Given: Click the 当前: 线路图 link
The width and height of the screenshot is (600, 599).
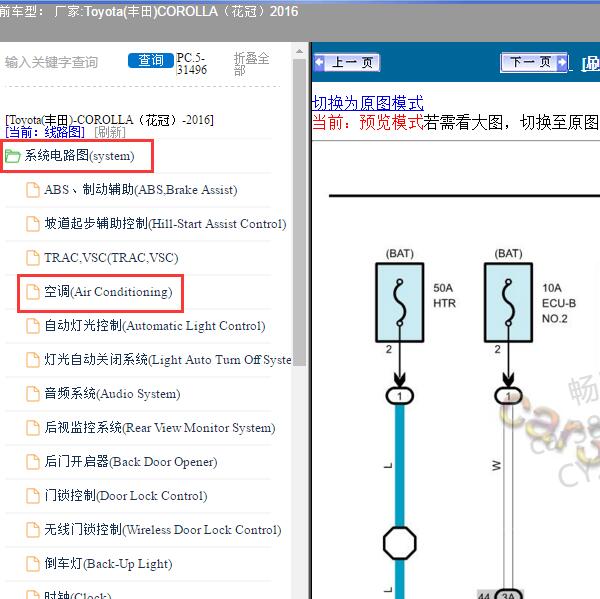Looking at the screenshot, I should click(x=45, y=132).
